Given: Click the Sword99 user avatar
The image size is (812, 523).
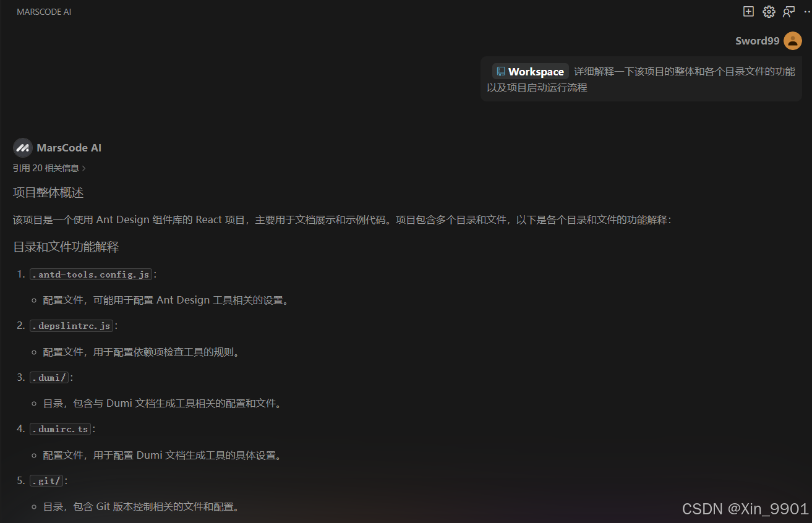Looking at the screenshot, I should (794, 40).
